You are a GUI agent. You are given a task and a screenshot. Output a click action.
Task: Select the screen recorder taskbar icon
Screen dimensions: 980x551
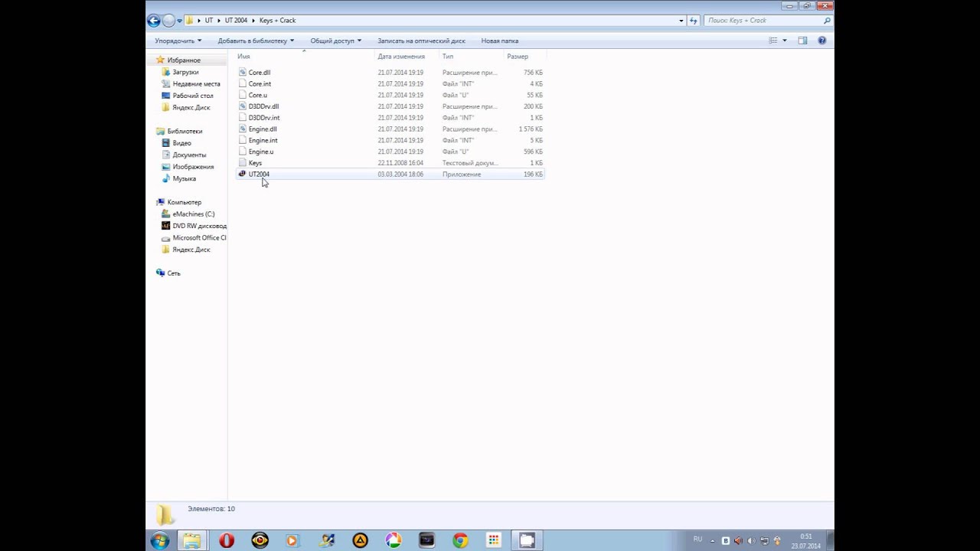(x=527, y=540)
